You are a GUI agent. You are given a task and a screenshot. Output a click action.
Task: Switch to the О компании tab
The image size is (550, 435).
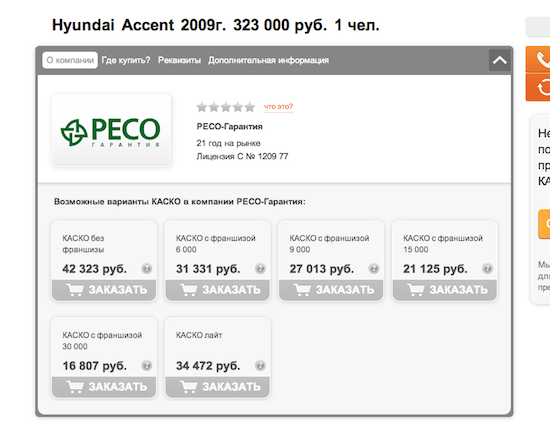click(x=70, y=60)
